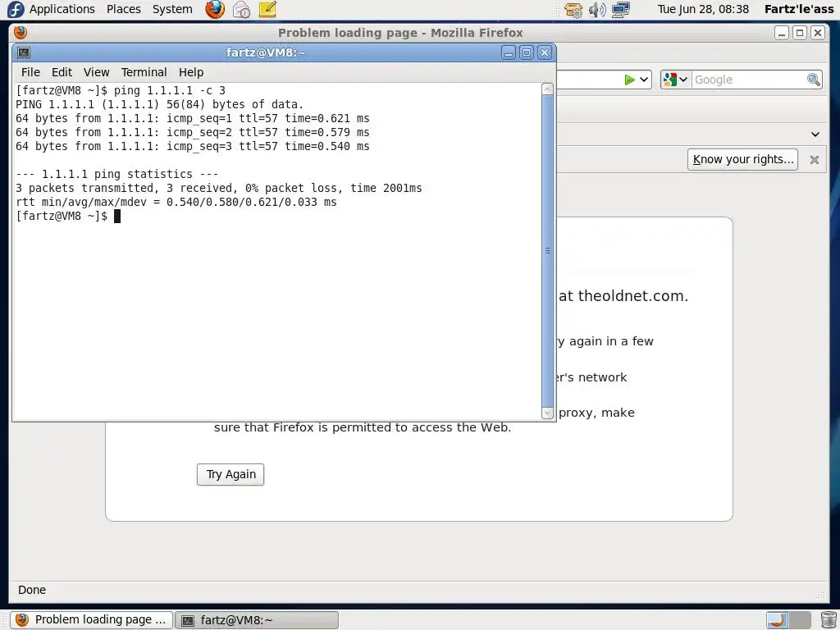840x630 pixels.
Task: Close the fartz@VM8 terminal window
Action: [545, 52]
